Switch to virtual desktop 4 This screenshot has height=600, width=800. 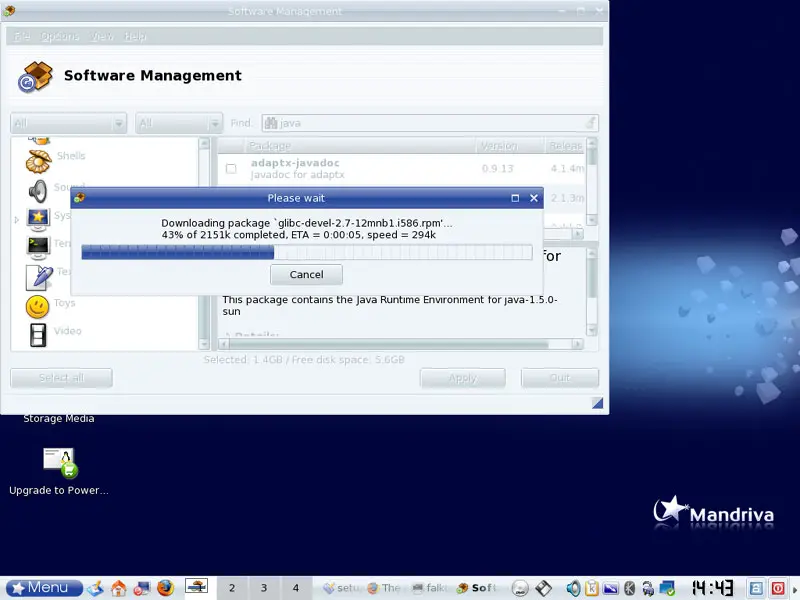point(295,588)
